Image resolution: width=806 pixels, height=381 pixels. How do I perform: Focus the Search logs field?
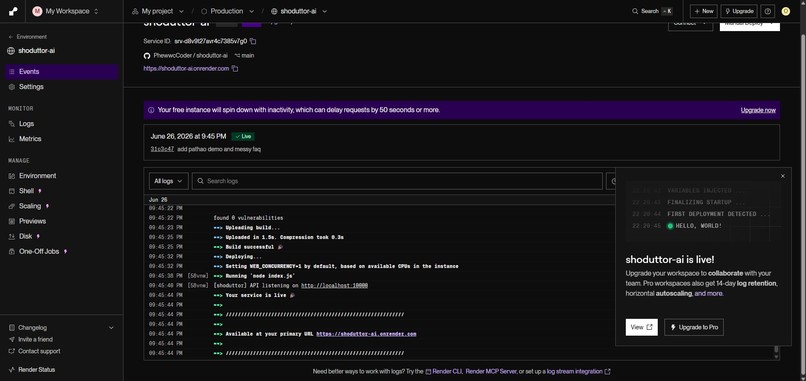point(397,181)
